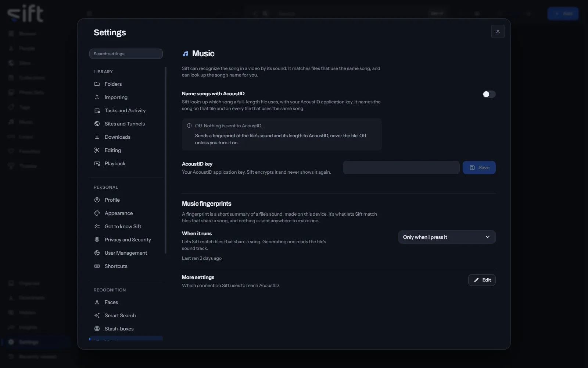This screenshot has height=368, width=588.
Task: Open Tasks and Activity via its calendar icon
Action: [97, 110]
